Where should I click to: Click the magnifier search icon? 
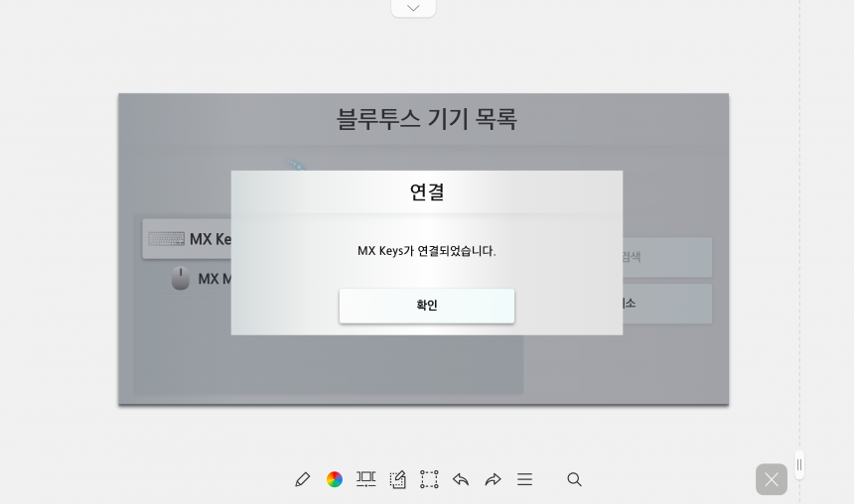point(574,479)
